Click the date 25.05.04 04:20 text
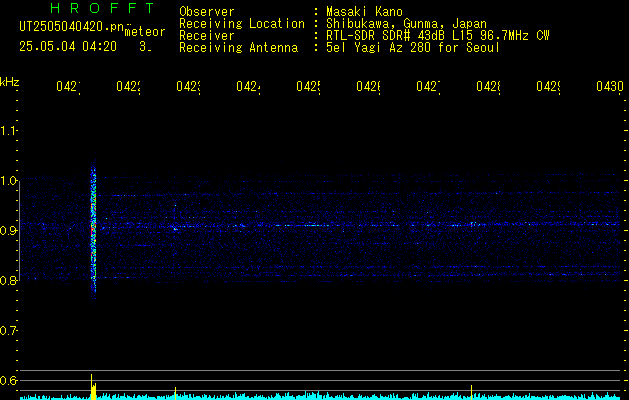The width and height of the screenshot is (629, 400). [68, 47]
